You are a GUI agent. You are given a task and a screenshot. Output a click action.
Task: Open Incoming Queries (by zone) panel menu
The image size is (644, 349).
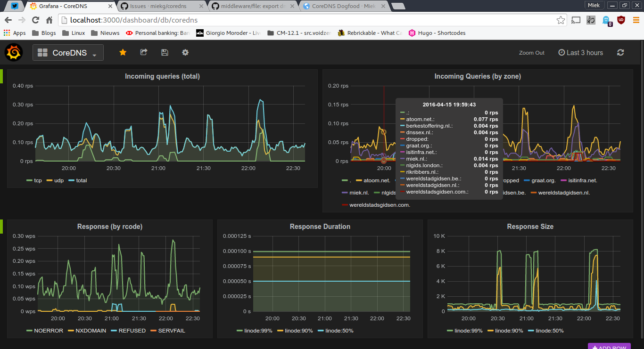point(478,76)
